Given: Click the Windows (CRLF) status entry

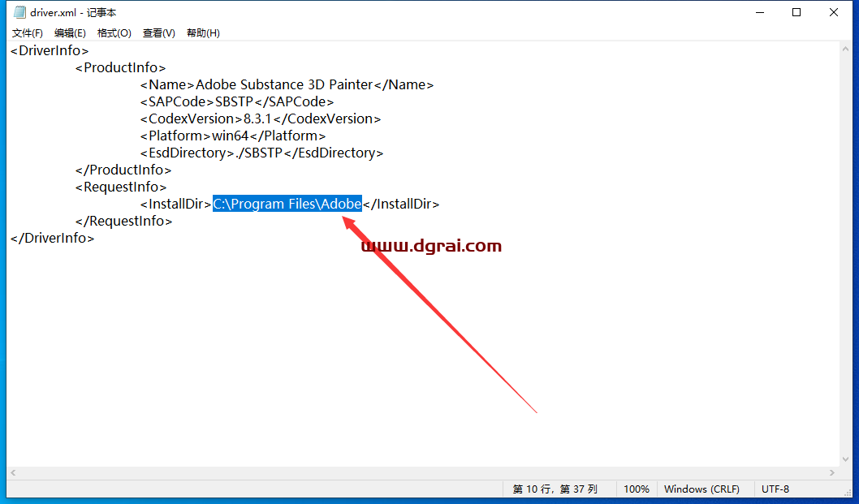Looking at the screenshot, I should pos(701,489).
